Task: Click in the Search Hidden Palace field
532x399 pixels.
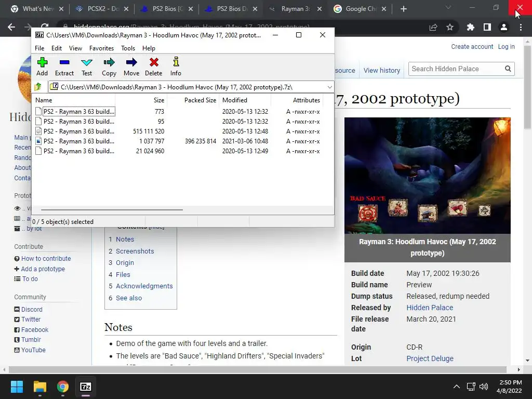Action: [x=456, y=69]
